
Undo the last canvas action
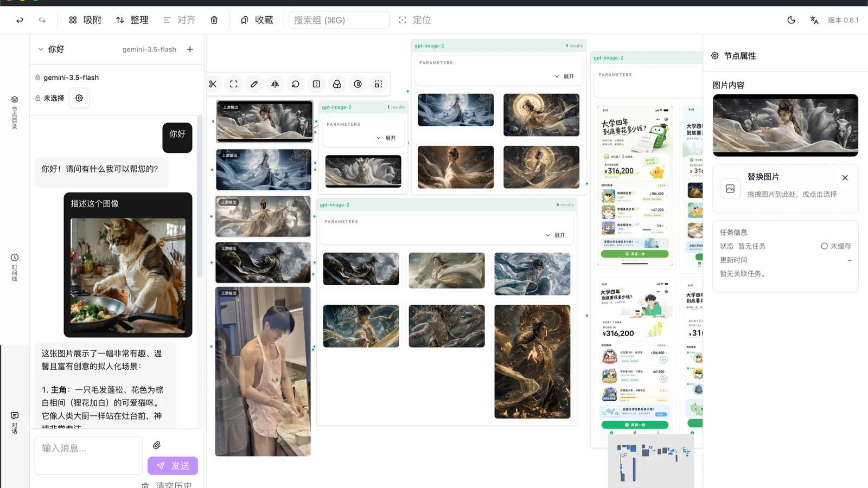(20, 20)
